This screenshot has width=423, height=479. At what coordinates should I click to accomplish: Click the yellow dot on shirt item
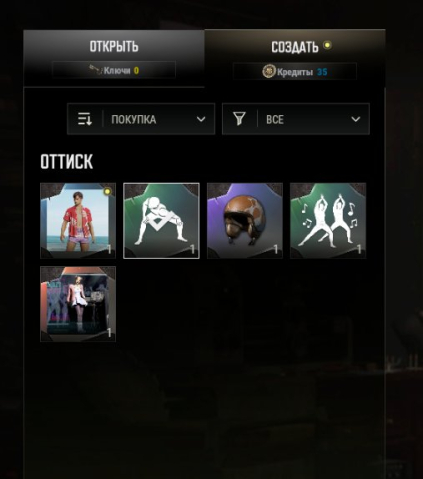(x=107, y=191)
